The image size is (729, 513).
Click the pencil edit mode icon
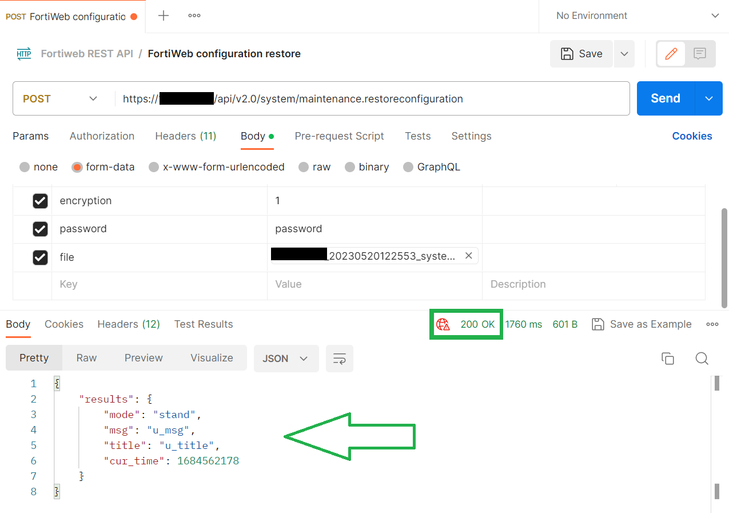pyautogui.click(x=671, y=54)
